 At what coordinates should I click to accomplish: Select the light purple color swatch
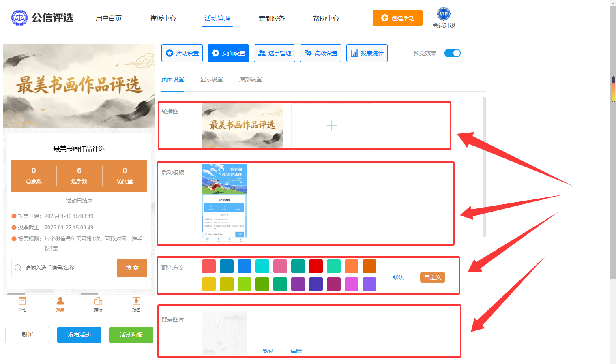[369, 284]
